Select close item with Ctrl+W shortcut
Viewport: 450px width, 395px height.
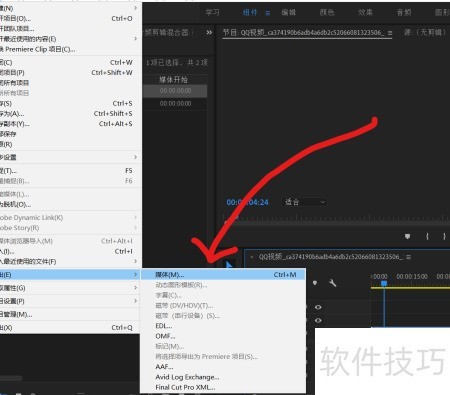tap(70, 62)
